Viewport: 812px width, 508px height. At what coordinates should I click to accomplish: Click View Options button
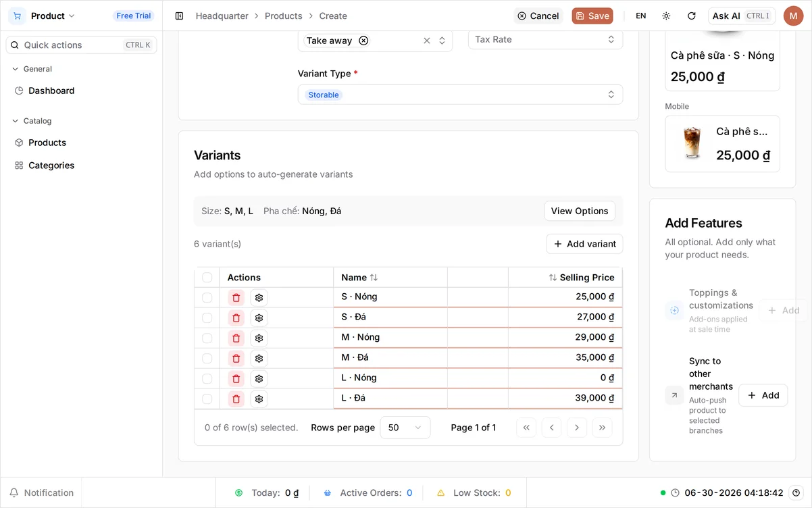click(580, 211)
